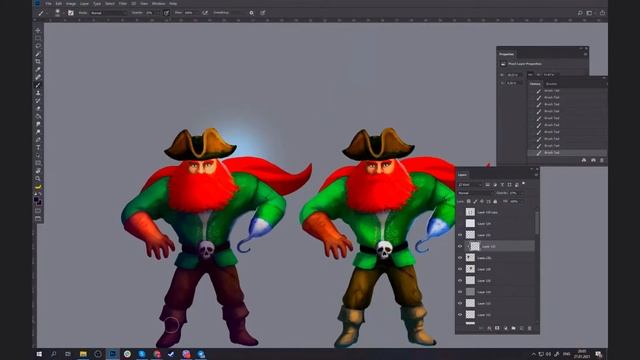Screen dimensions: 640x360
Task: Select the Brush tool in the toolbox
Action: coord(38,85)
